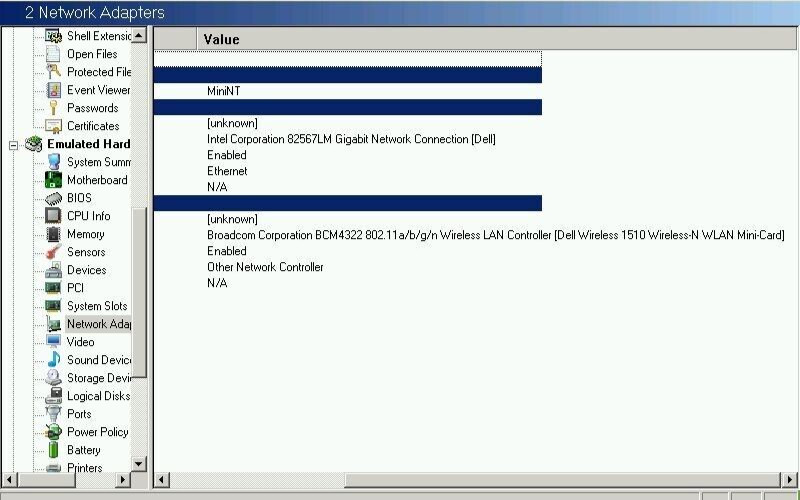Click the Sound Devices note icon
The height and width of the screenshot is (500, 800).
pyautogui.click(x=53, y=360)
